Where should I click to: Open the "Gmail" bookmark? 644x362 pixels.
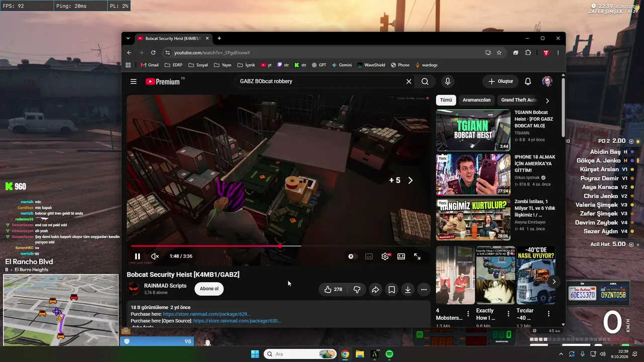coord(150,65)
